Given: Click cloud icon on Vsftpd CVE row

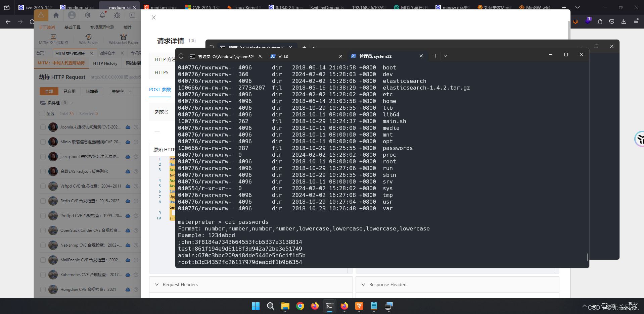Looking at the screenshot, I should (x=128, y=186).
